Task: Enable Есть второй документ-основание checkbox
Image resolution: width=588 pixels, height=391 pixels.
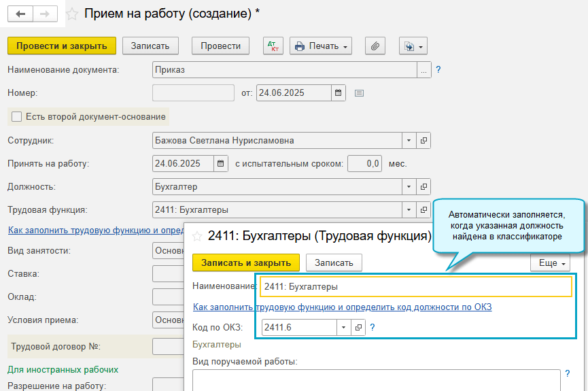Action: click(x=17, y=116)
